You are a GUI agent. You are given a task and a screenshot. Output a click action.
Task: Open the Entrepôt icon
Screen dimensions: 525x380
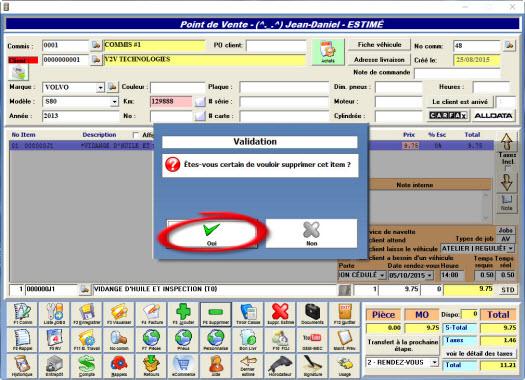[55, 366]
